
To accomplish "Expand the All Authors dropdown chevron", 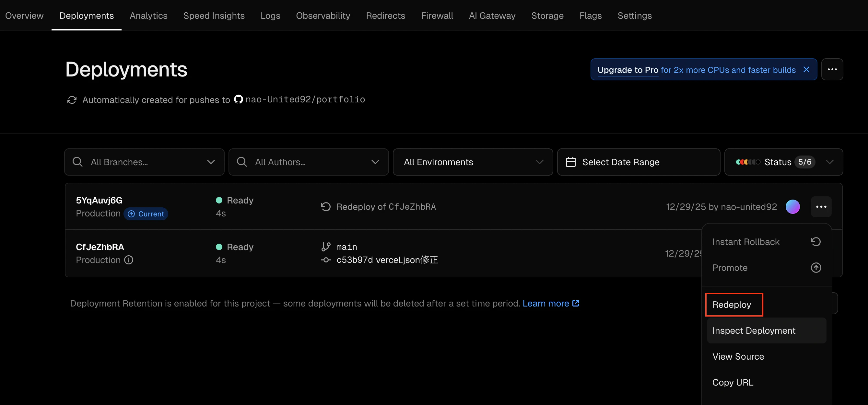I will tap(375, 162).
